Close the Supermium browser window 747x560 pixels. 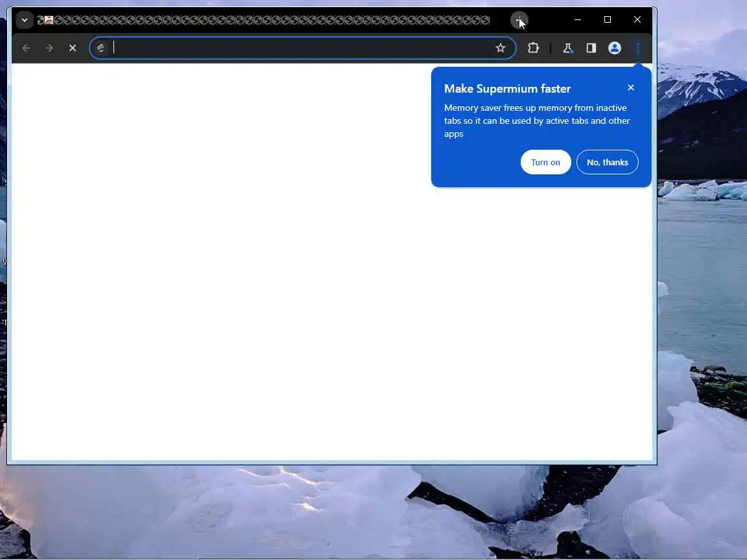(637, 19)
